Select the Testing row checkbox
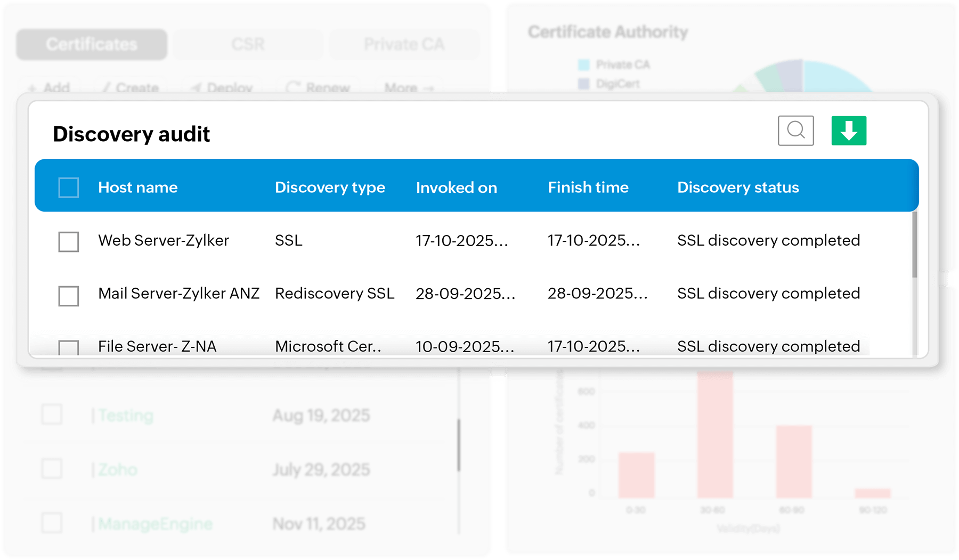 (52, 415)
